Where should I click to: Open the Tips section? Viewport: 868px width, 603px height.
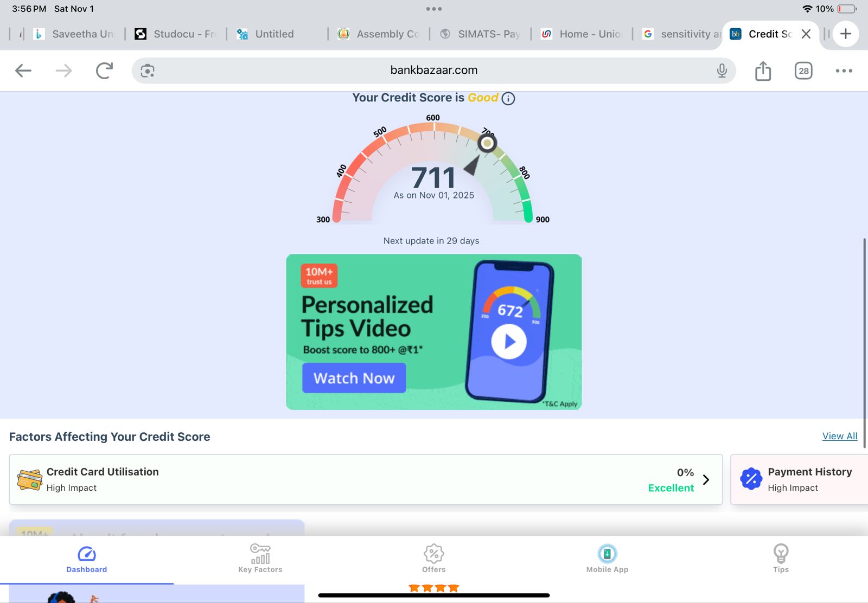pyautogui.click(x=781, y=559)
